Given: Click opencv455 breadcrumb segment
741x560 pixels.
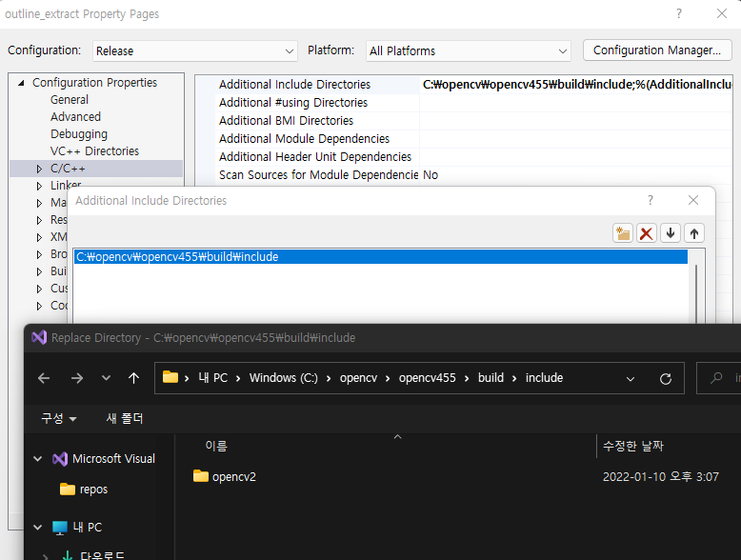Looking at the screenshot, I should [x=428, y=378].
